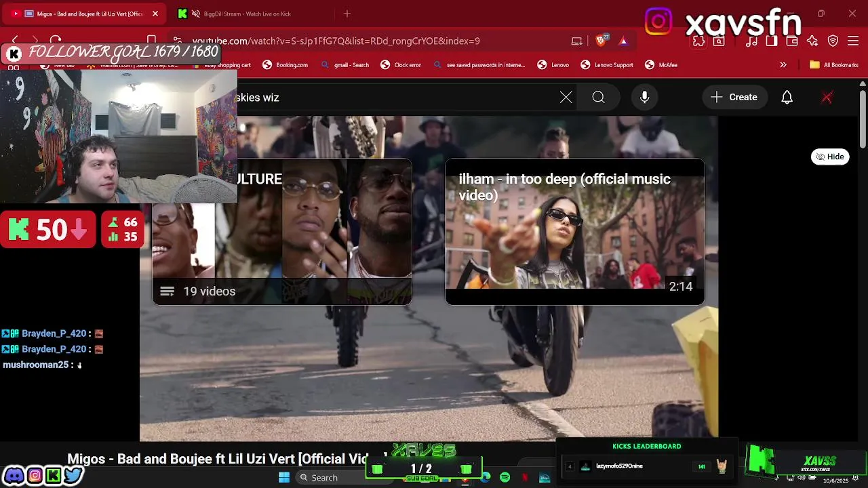The width and height of the screenshot is (868, 488).
Task: Click the mushrooman25 chat username
Action: point(35,365)
